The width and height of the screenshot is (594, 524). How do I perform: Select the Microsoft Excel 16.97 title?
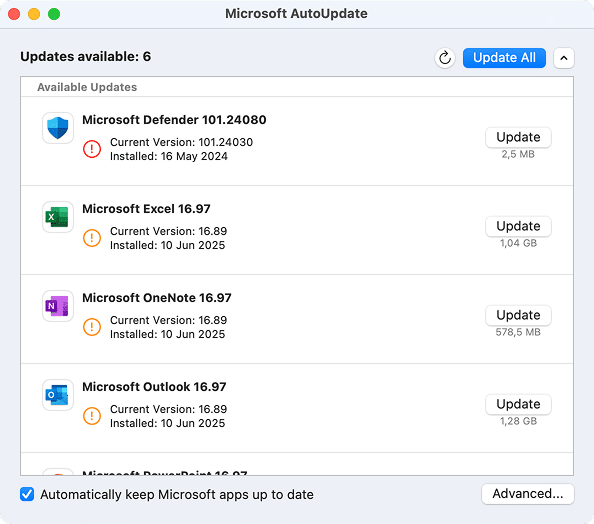click(x=146, y=209)
